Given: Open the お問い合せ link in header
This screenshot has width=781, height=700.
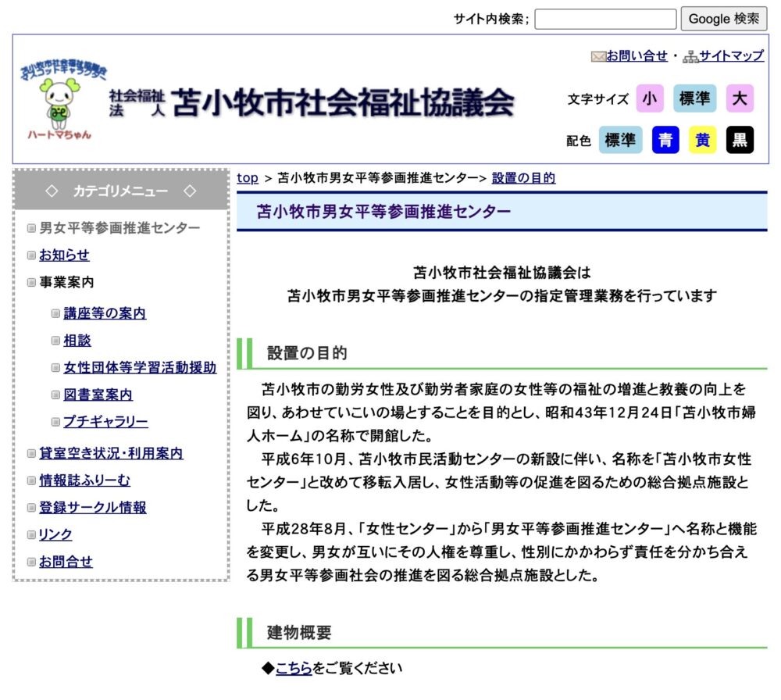Looking at the screenshot, I should coord(637,55).
